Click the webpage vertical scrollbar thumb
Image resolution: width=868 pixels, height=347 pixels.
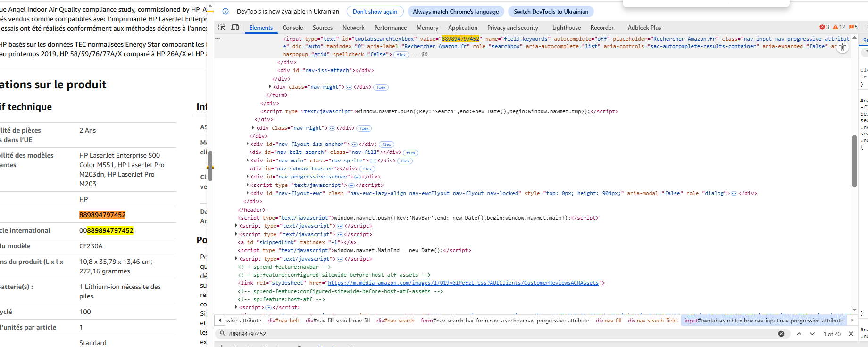coord(210,166)
